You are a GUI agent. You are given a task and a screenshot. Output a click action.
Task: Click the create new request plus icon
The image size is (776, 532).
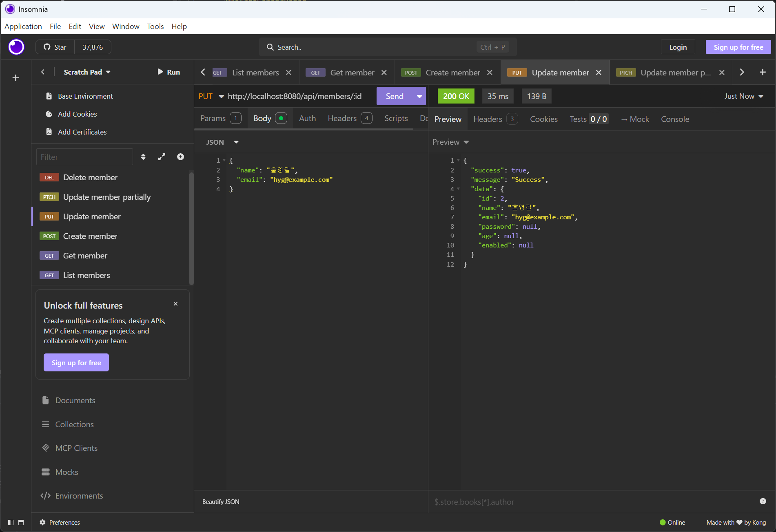click(x=180, y=157)
